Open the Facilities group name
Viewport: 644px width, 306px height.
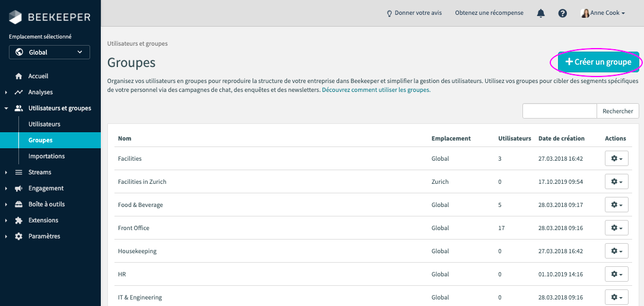pos(130,158)
